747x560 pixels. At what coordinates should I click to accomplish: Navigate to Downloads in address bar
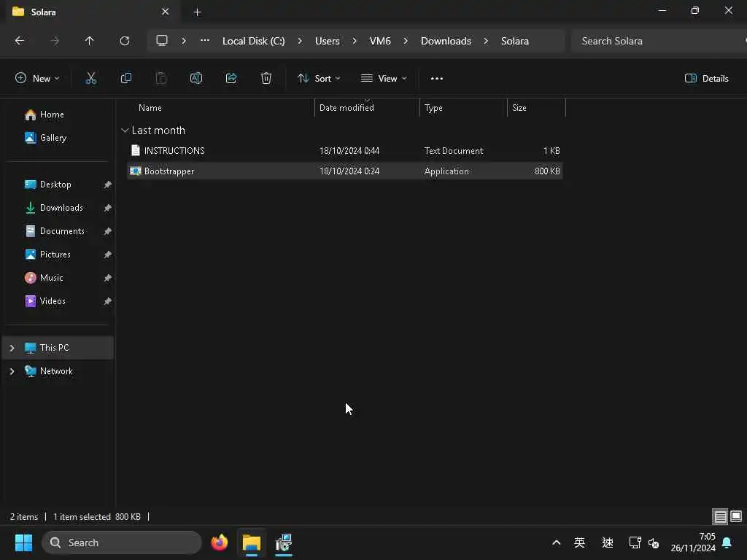pyautogui.click(x=446, y=41)
